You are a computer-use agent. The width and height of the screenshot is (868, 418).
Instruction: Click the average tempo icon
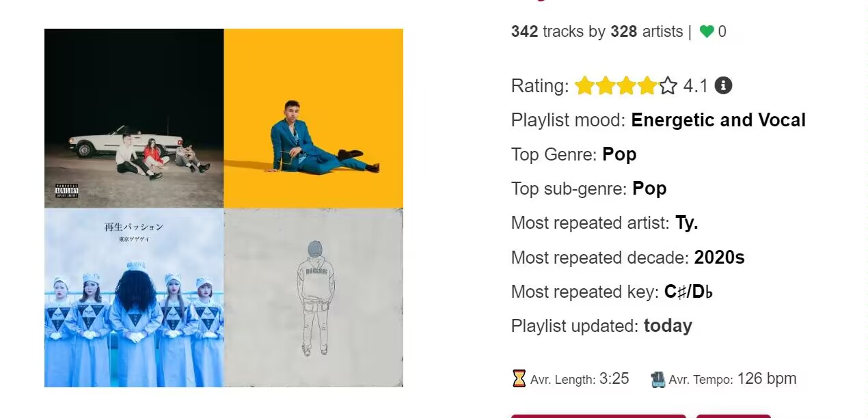[x=658, y=379]
